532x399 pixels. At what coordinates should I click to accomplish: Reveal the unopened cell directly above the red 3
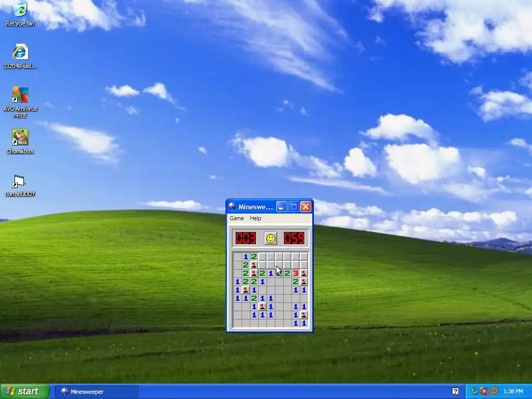coord(296,264)
